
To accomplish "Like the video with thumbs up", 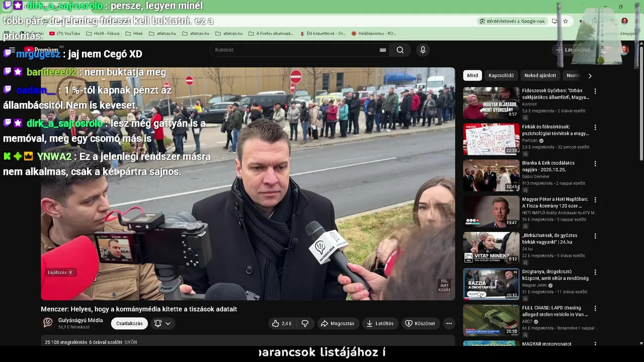I will [281, 323].
